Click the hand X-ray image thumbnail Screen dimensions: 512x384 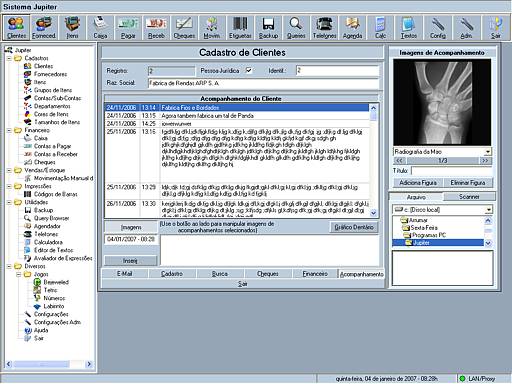click(442, 102)
